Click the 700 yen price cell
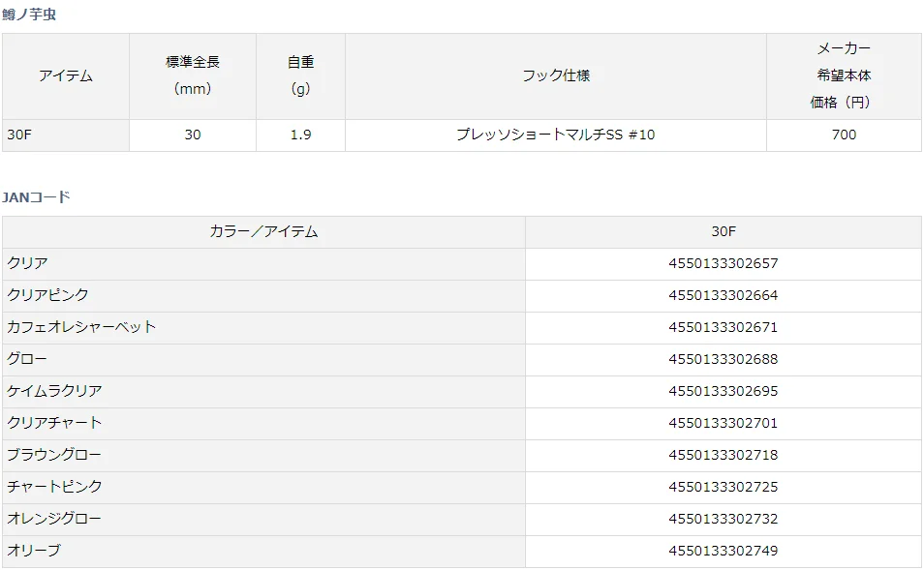Viewport: 924px width, 570px height. click(x=844, y=135)
